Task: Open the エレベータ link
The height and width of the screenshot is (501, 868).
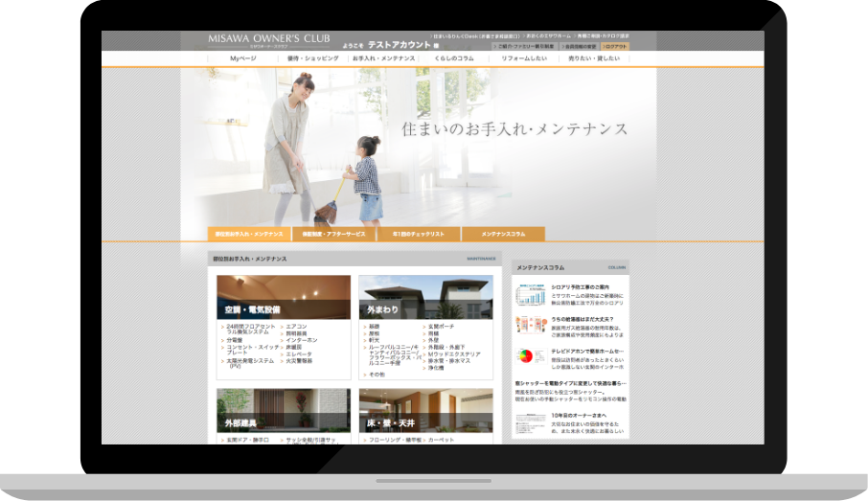Action: pyautogui.click(x=299, y=354)
